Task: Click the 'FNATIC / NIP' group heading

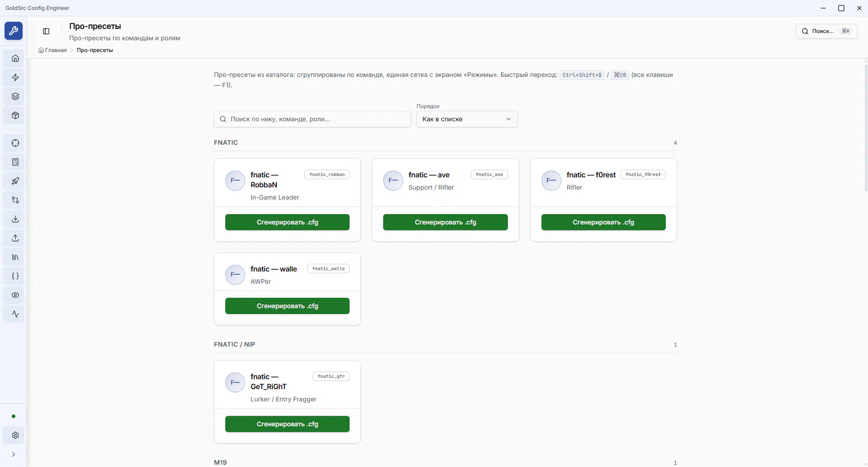Action: pos(234,344)
